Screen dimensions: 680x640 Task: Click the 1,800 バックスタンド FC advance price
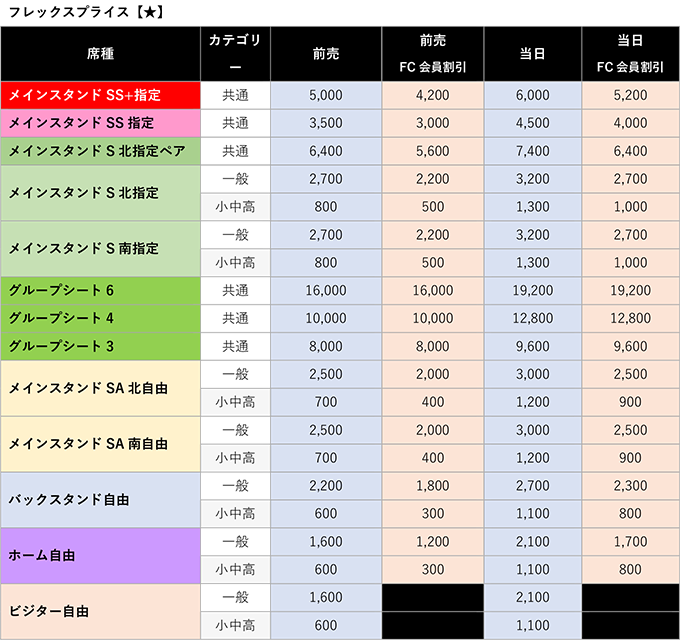tap(433, 485)
